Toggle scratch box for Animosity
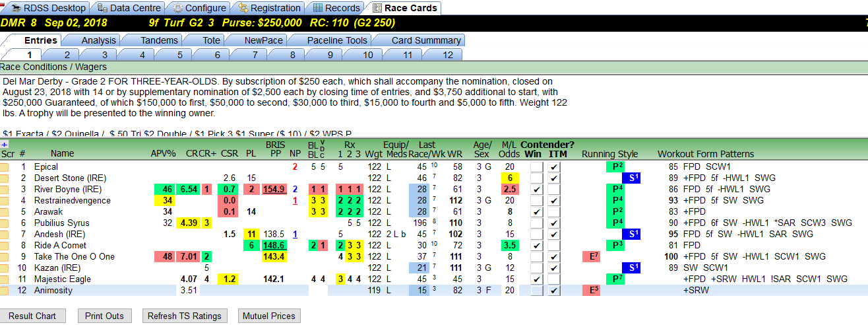The image size is (868, 325). (x=5, y=291)
